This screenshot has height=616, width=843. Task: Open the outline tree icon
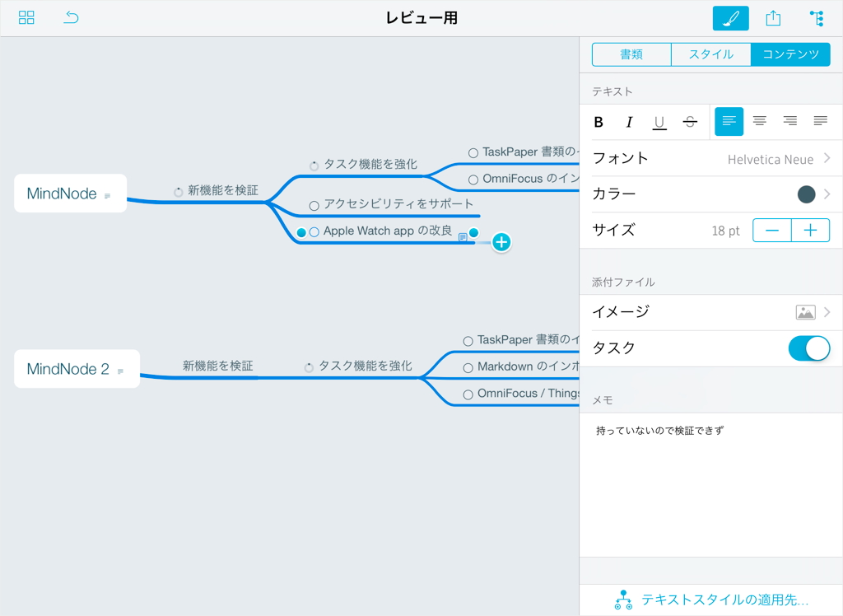817,18
